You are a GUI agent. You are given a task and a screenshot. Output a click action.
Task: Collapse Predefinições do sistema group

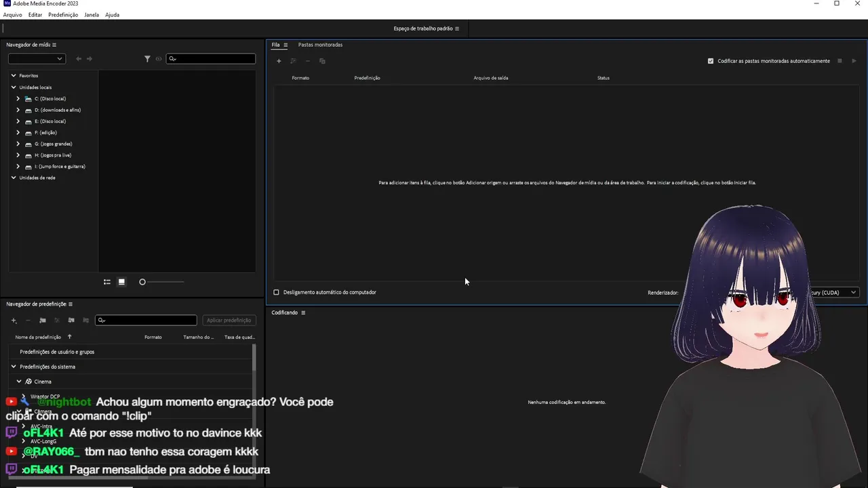coord(13,367)
